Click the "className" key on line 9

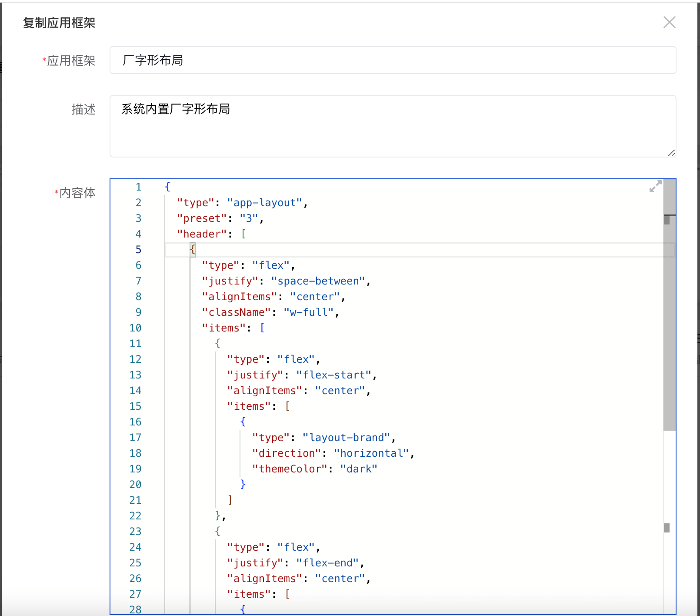click(237, 312)
